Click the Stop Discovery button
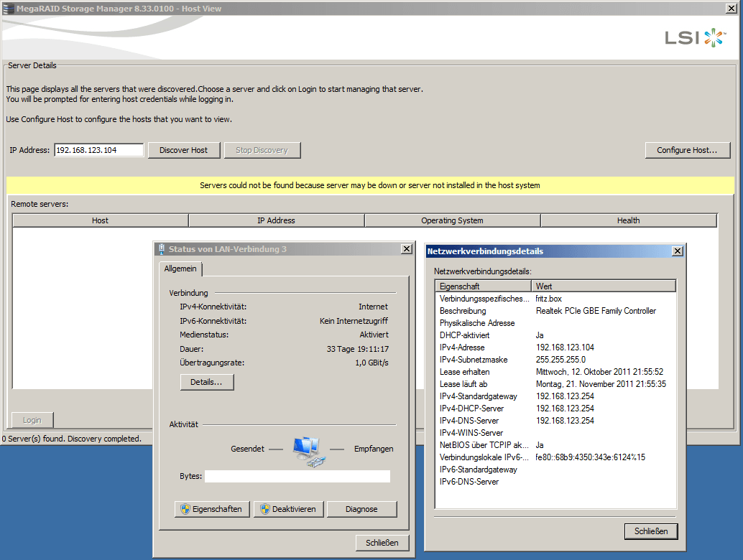The height and width of the screenshot is (560, 743). 262,150
